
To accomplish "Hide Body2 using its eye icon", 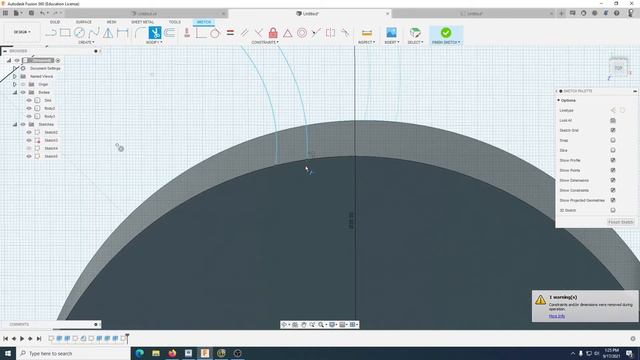I will click(x=29, y=108).
